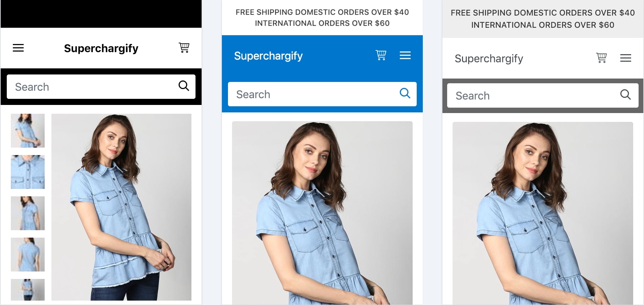Select the second thumbnail, the collar and pockets close-up
This screenshot has height=305, width=644.
28,172
